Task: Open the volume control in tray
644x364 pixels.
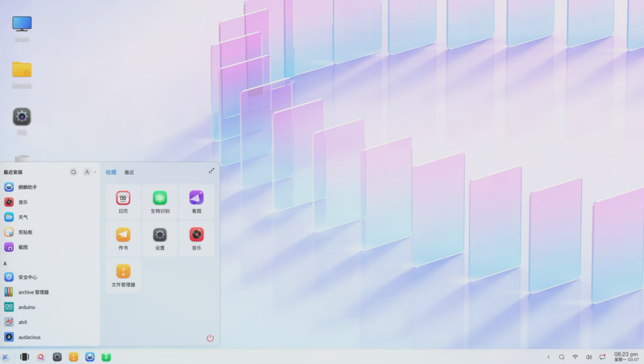Action: point(589,357)
